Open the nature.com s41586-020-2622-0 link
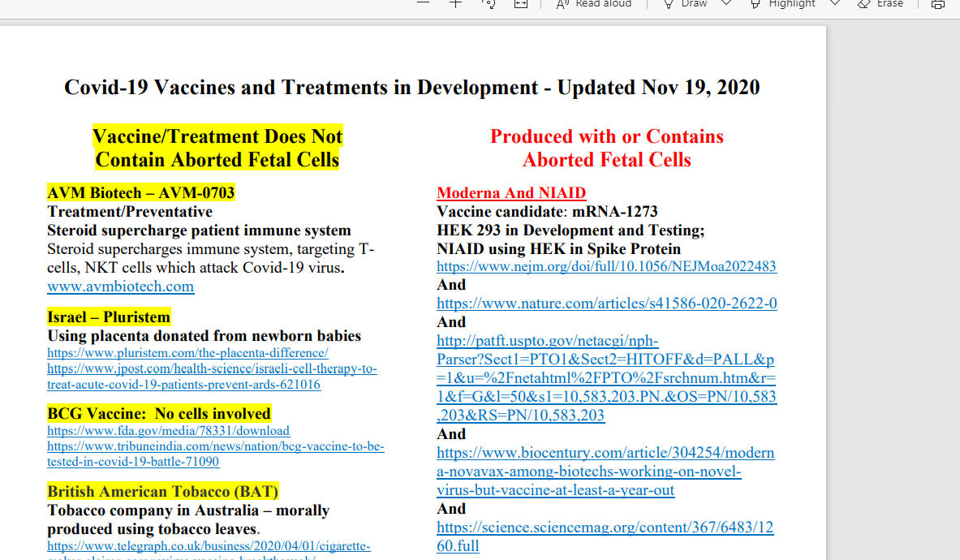 tap(607, 304)
